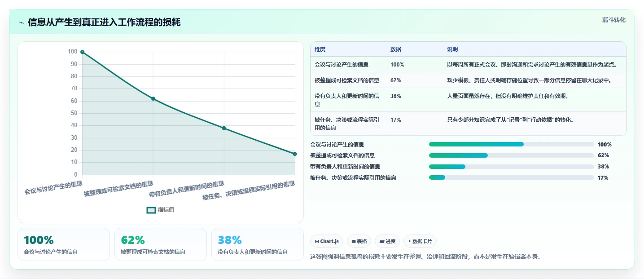Open the 100% stat card for 会议与讨论产生的信息

tap(64, 244)
